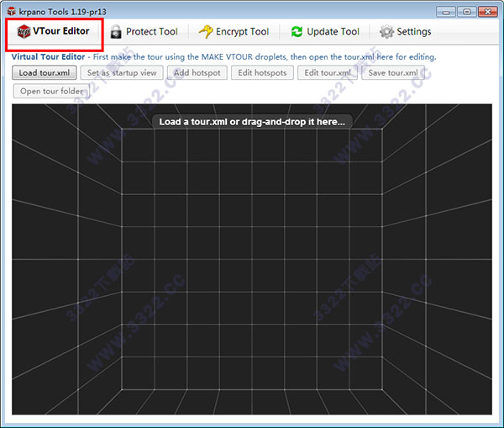The width and height of the screenshot is (504, 428).
Task: Open the Settings tab
Action: pyautogui.click(x=406, y=32)
